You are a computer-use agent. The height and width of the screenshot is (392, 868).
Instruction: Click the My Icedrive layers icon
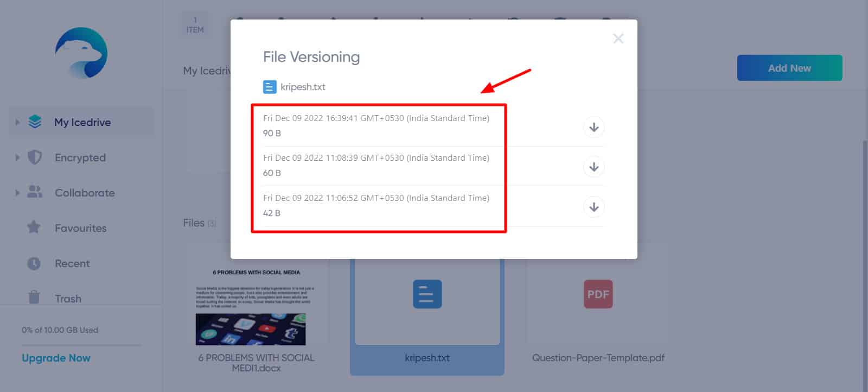(x=35, y=122)
